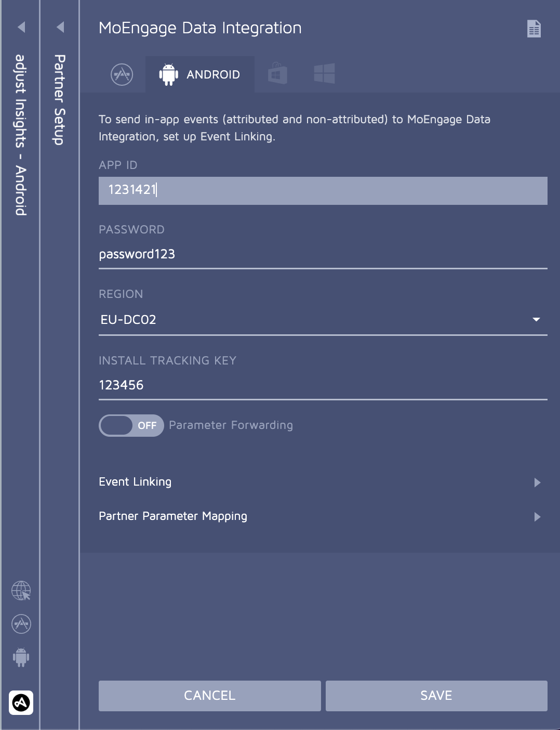
Task: Click the Android robot sidebar icon
Action: click(x=21, y=657)
